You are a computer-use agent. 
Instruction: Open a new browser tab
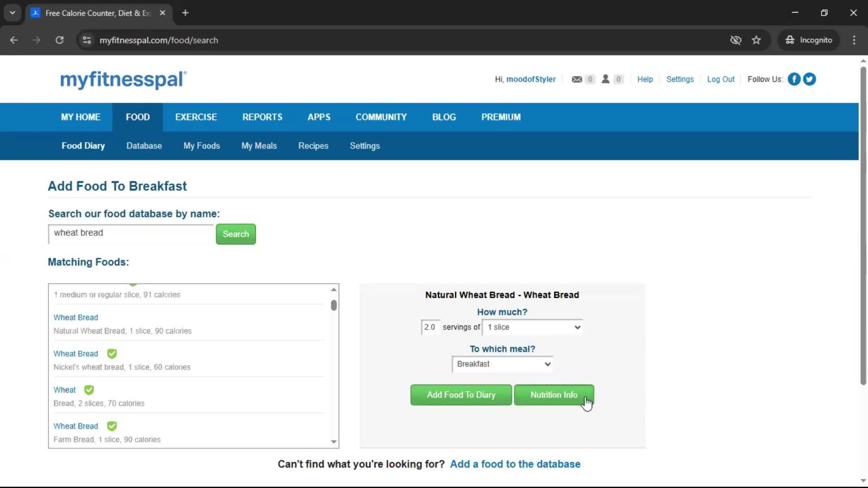click(x=185, y=13)
